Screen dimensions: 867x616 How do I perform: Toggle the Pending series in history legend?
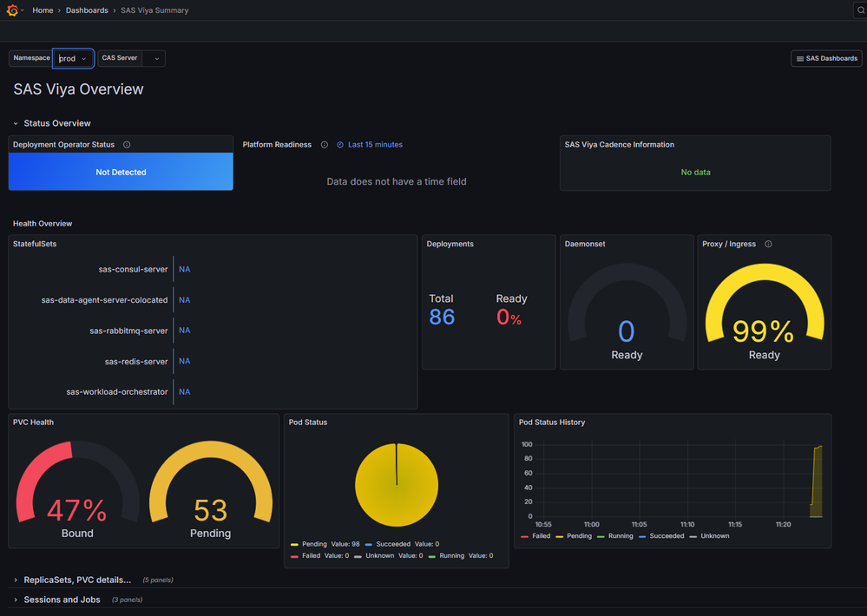(x=574, y=536)
